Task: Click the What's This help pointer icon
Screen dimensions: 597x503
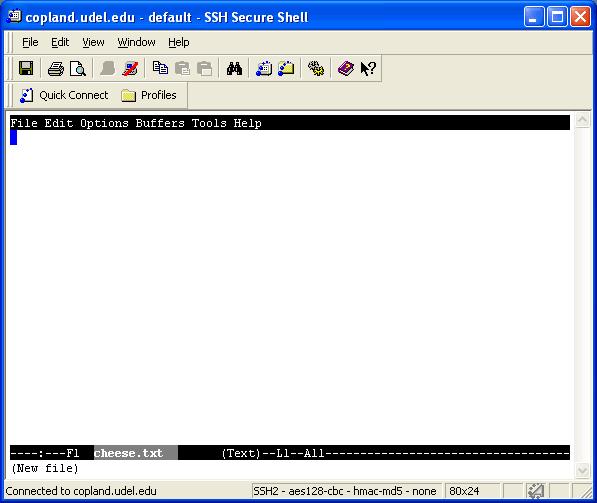Action: [x=368, y=69]
